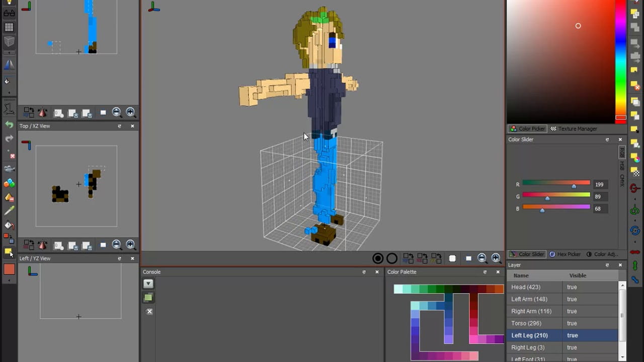Select the paint bucket fill tool
Screen dimensions: 644x362
[x=9, y=225]
